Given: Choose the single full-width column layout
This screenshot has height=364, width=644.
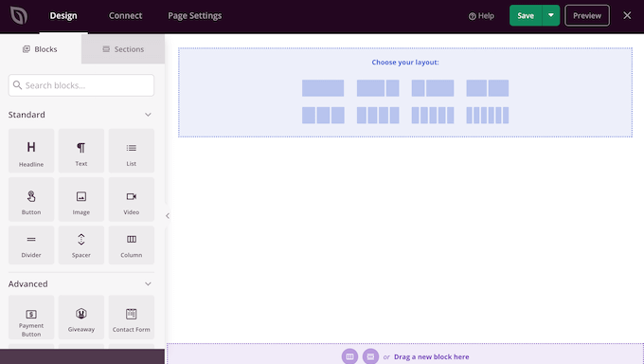Looking at the screenshot, I should point(323,88).
